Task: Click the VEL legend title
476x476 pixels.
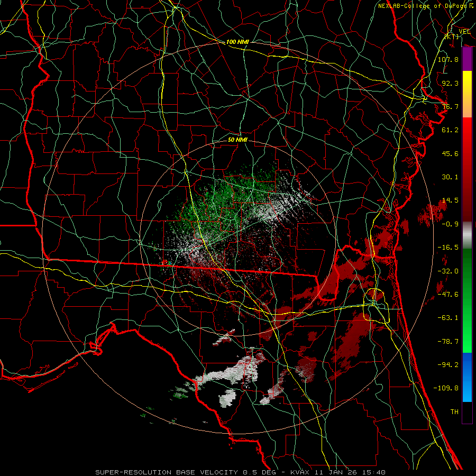Action: click(464, 32)
